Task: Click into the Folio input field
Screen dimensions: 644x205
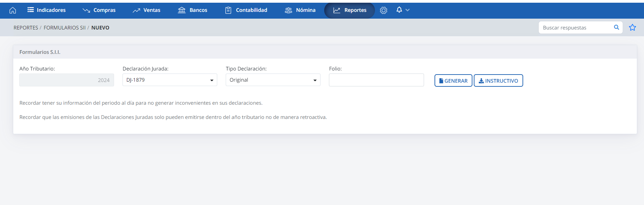Action: pyautogui.click(x=376, y=80)
